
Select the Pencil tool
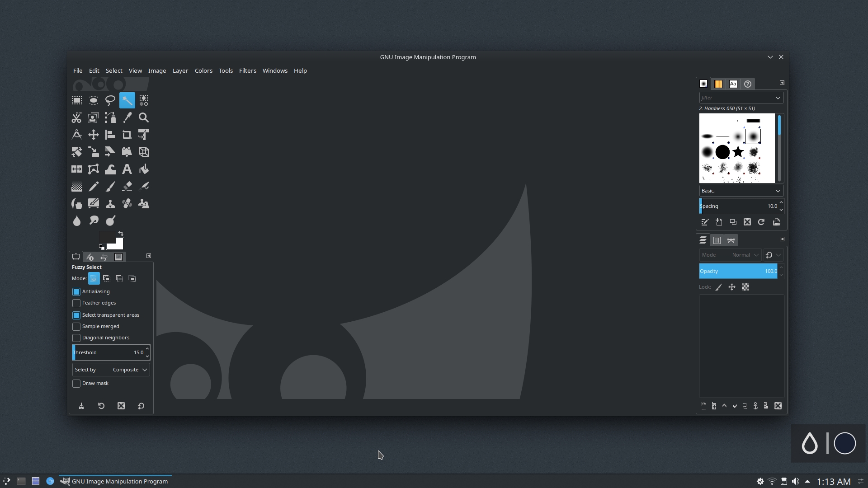click(94, 187)
